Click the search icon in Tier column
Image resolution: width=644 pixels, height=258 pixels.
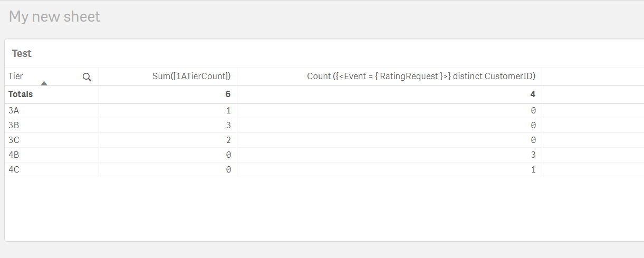point(87,77)
